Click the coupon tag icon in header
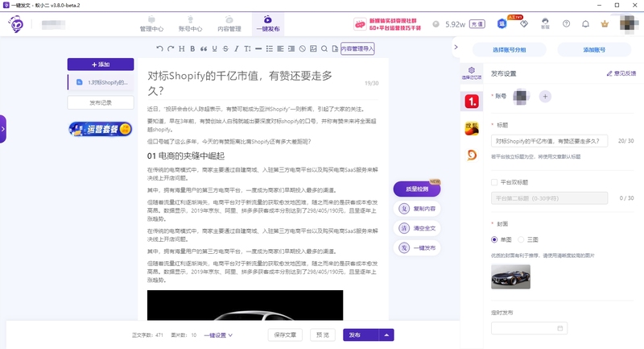 point(524,24)
